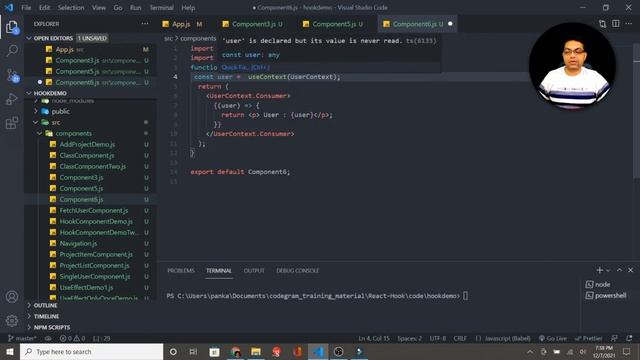Open notifications bell in status bar

coord(629,338)
